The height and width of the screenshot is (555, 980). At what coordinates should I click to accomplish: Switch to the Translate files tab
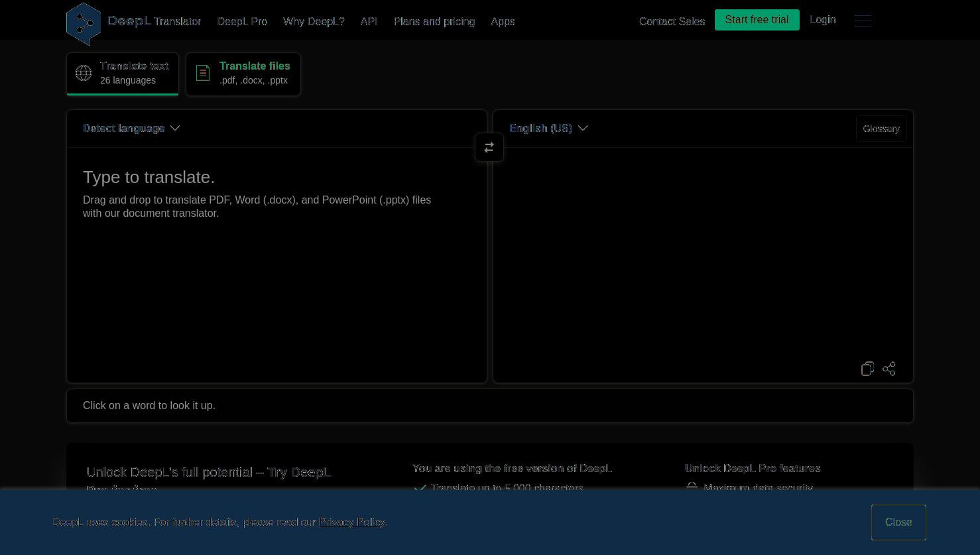(243, 74)
